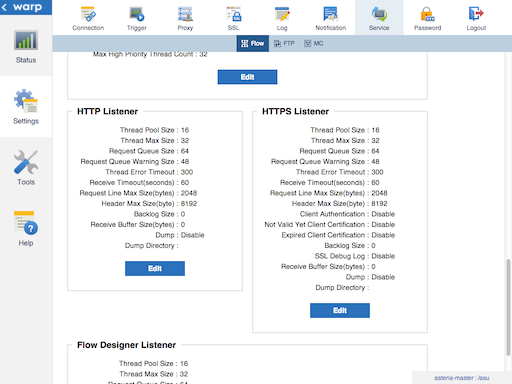This screenshot has height=384, width=512.
Task: Click Edit in the HTTPS Listener panel
Action: pos(340,310)
